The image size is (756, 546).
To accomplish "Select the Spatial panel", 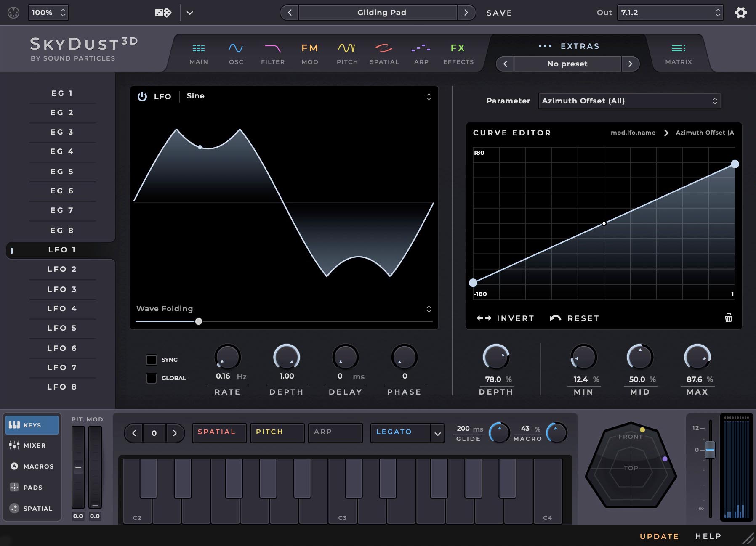I will (384, 53).
